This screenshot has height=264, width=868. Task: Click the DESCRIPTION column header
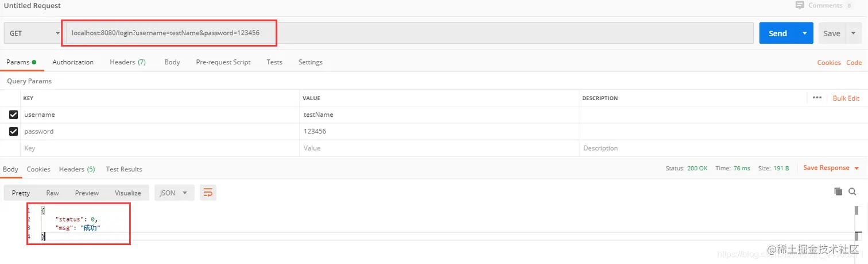click(x=600, y=98)
